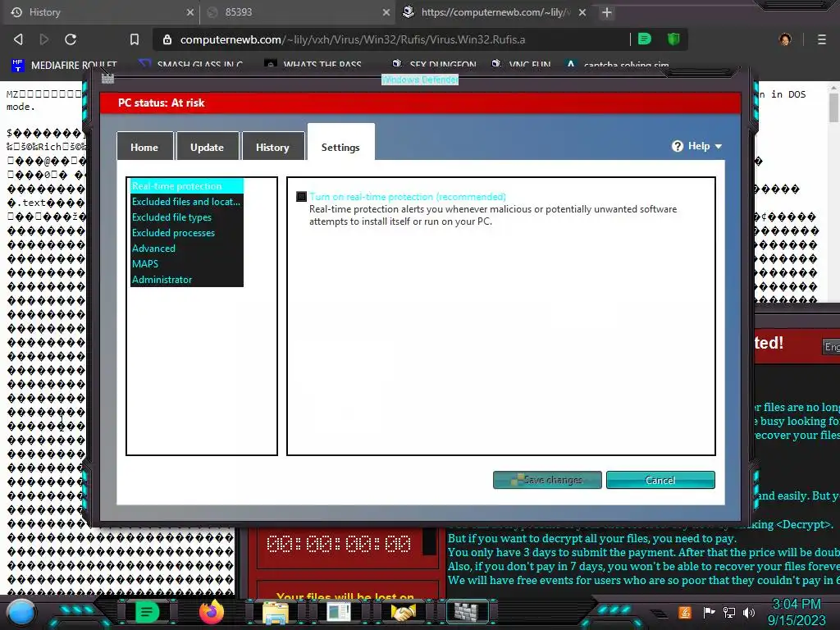Open the browser profile avatar
This screenshot has height=630, width=840.
click(x=785, y=39)
